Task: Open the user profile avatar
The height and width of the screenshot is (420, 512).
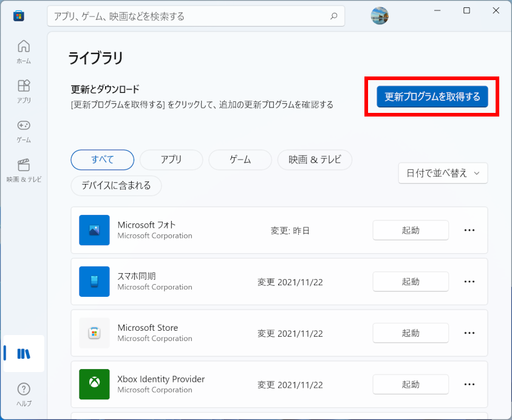Action: (x=380, y=16)
